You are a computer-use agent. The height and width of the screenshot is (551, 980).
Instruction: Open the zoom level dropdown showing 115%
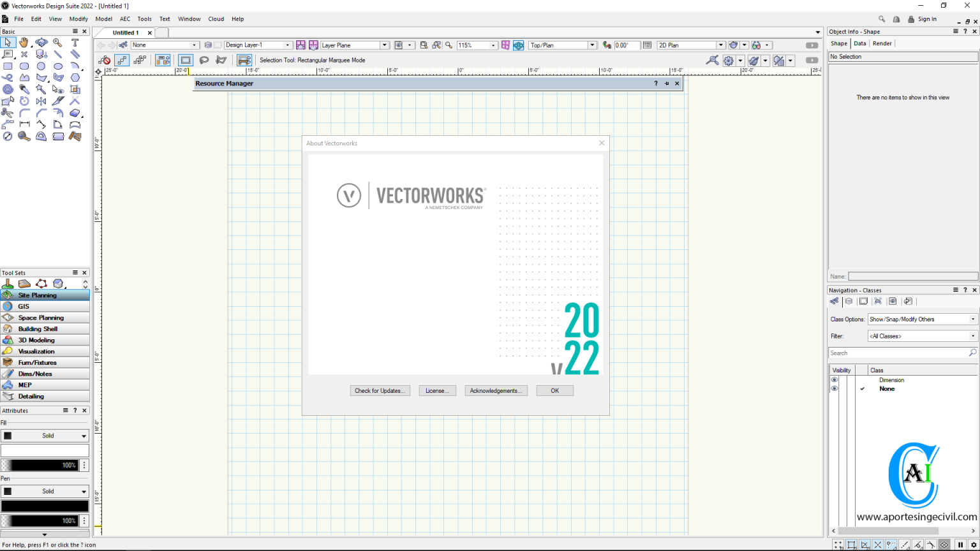click(x=494, y=45)
